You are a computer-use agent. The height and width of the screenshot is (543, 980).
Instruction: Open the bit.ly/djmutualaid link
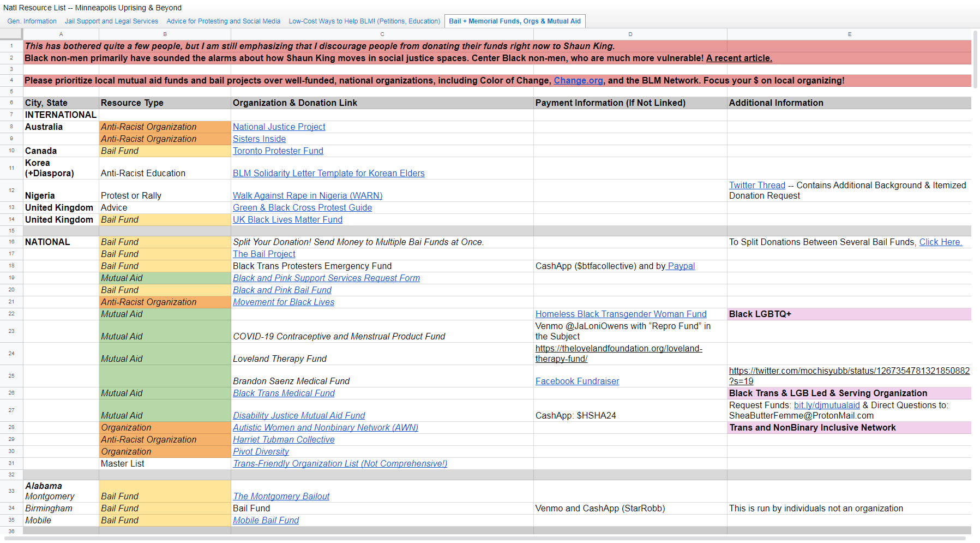[827, 405]
